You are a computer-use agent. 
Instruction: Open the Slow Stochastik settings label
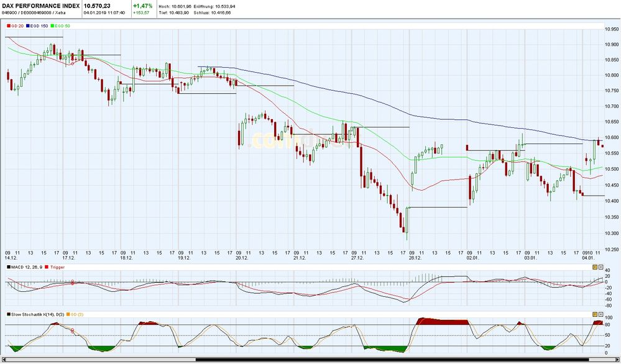coord(37,314)
